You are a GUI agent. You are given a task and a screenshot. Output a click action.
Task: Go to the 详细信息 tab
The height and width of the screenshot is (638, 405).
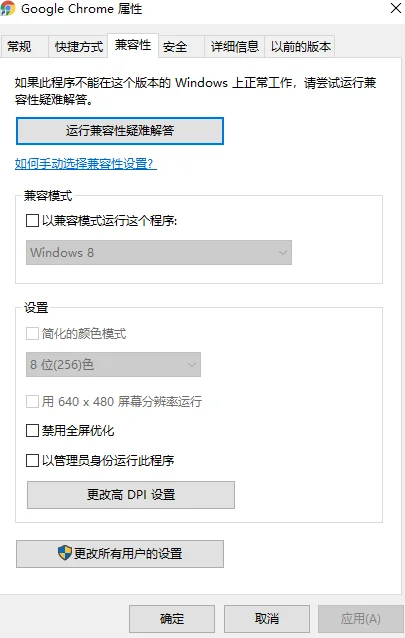pyautogui.click(x=234, y=47)
